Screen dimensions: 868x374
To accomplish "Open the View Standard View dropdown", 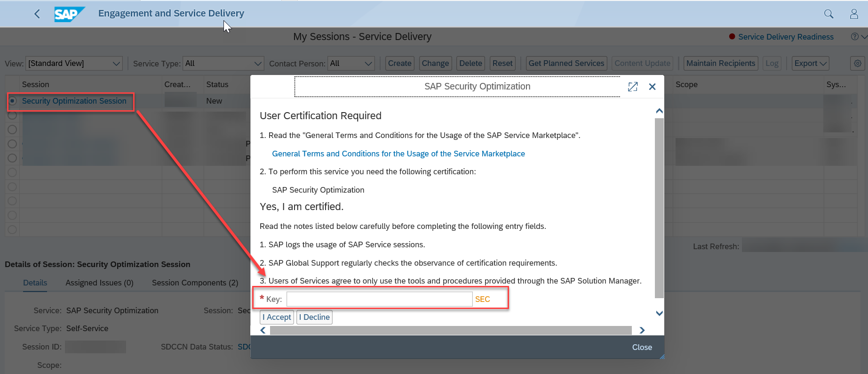I will [74, 63].
